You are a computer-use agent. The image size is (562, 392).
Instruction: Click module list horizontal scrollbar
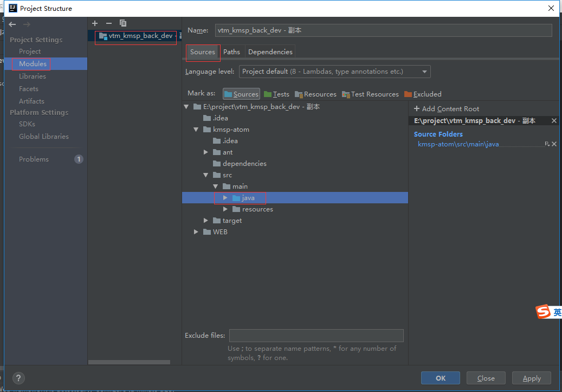pos(129,362)
